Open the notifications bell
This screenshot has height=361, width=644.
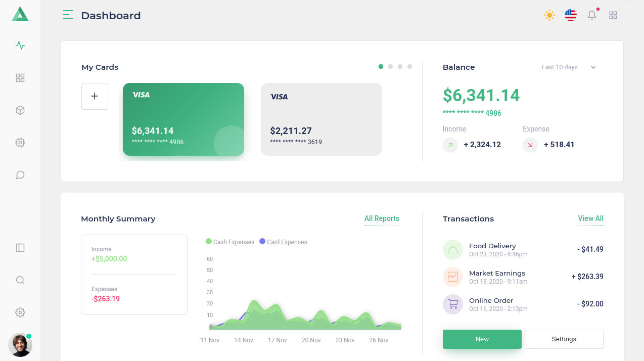(x=592, y=16)
